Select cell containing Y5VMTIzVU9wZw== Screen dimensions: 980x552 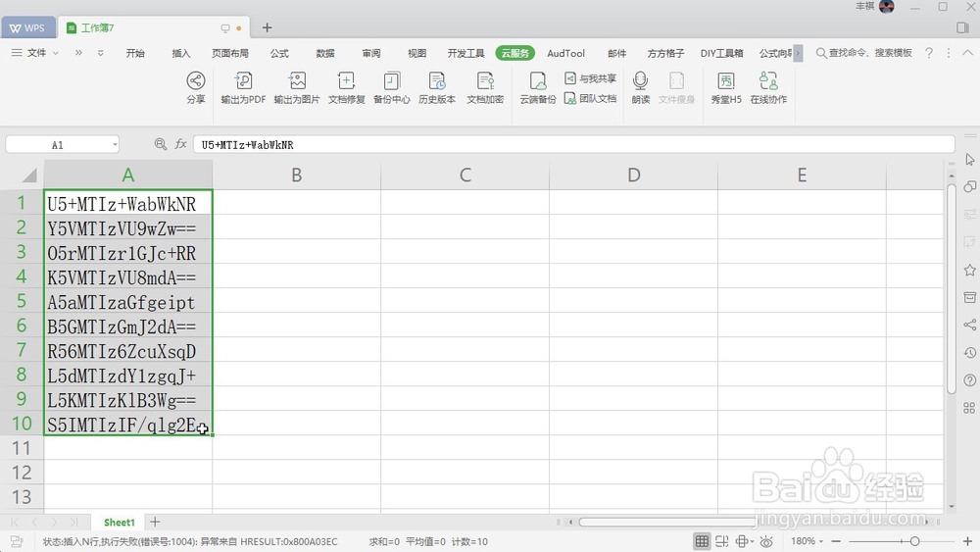128,228
